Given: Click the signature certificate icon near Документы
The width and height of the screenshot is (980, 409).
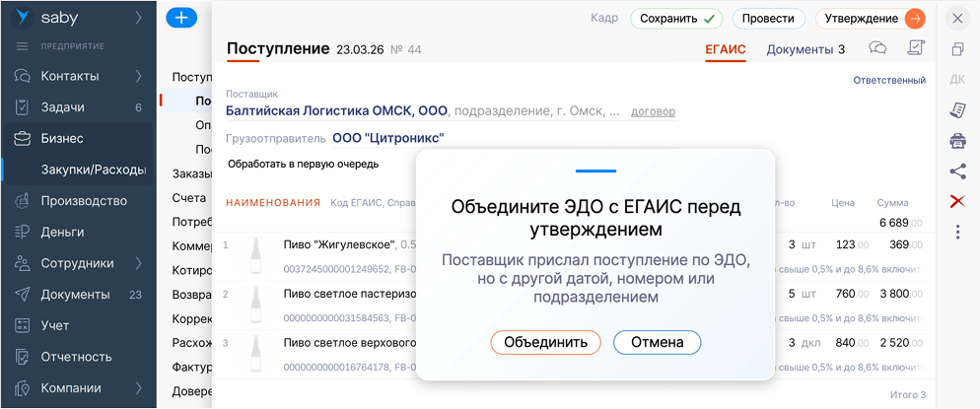Looking at the screenshot, I should click(915, 48).
